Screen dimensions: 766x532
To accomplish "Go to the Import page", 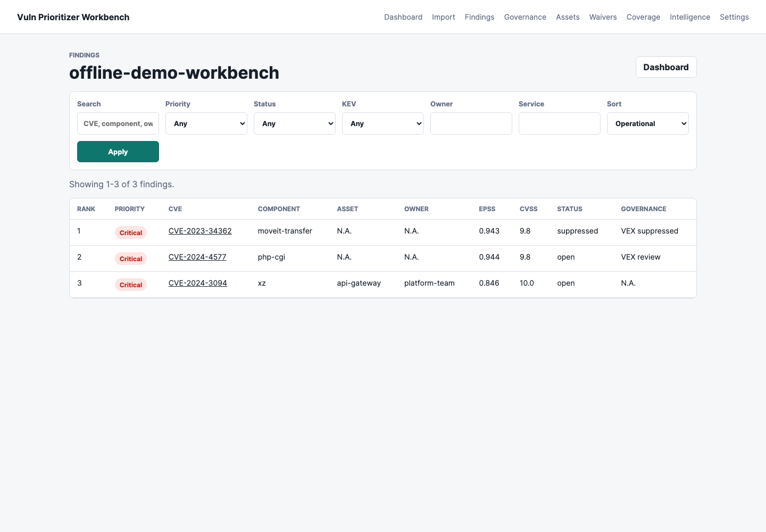I will (444, 17).
